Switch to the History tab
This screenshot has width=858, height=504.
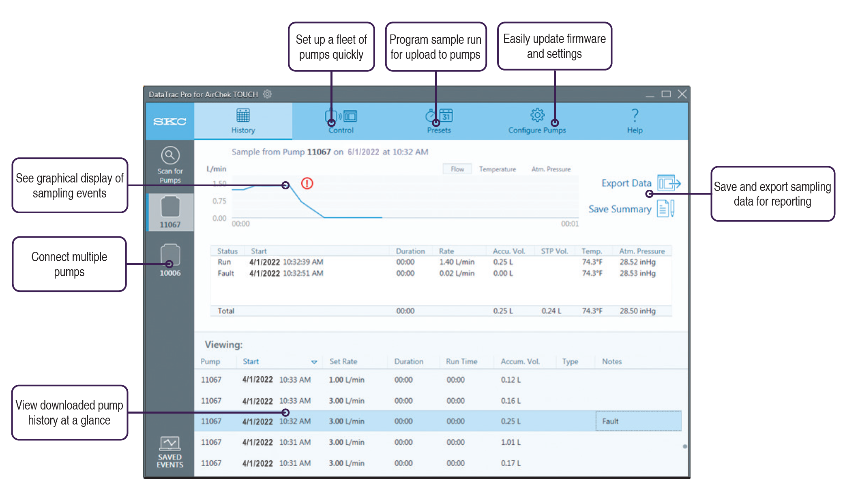click(x=243, y=121)
